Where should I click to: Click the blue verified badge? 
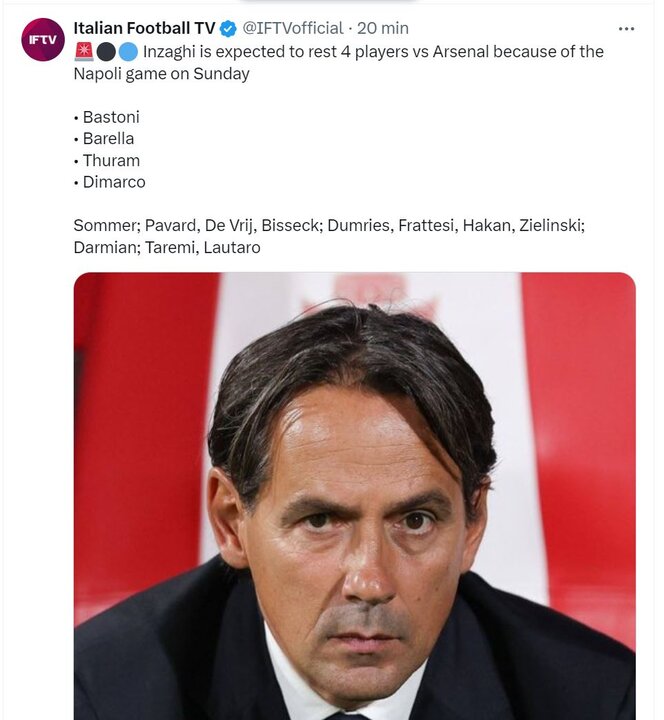coord(228,28)
